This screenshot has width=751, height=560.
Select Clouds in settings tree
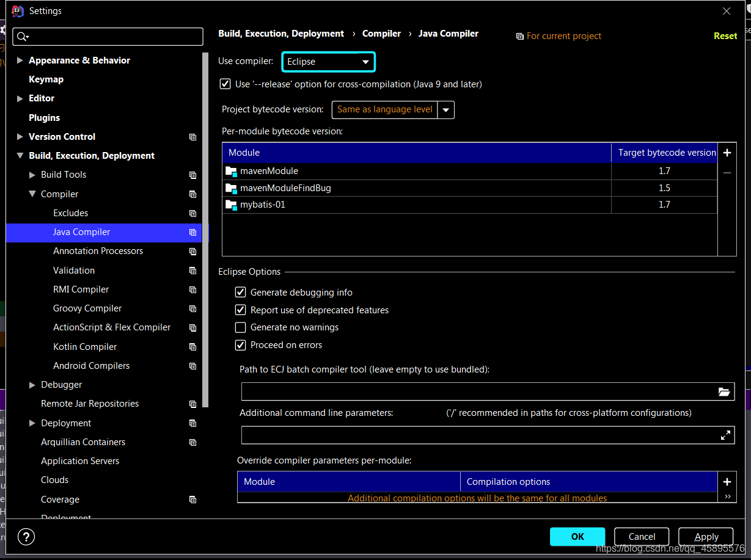point(54,480)
